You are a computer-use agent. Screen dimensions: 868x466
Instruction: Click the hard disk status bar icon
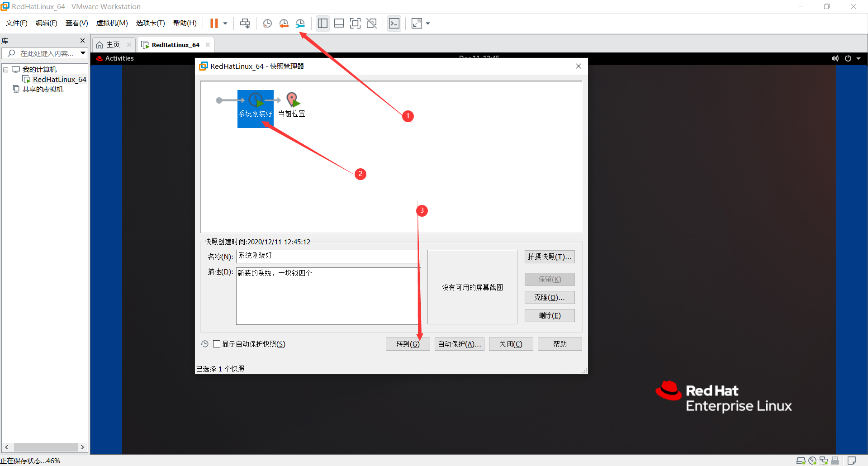(x=801, y=461)
